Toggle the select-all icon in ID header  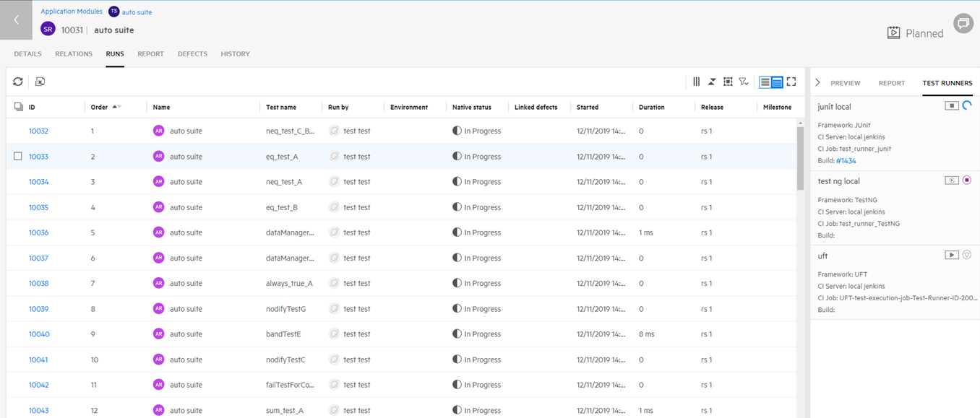(x=18, y=107)
